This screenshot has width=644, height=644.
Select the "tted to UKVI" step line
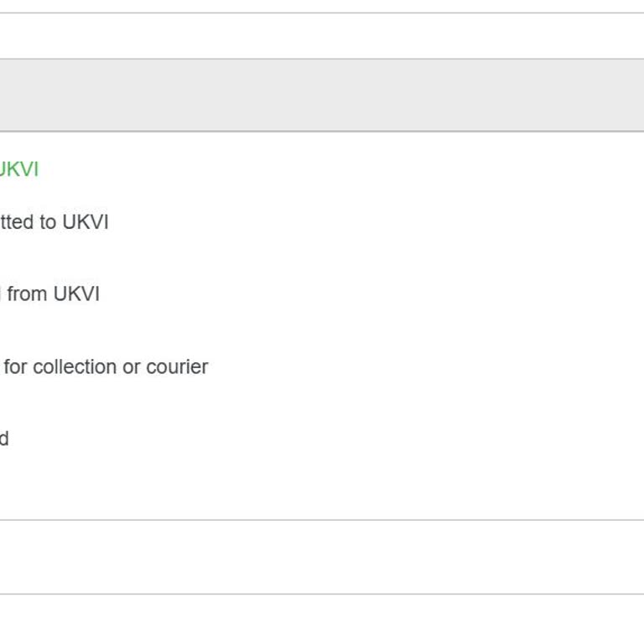tap(54, 222)
